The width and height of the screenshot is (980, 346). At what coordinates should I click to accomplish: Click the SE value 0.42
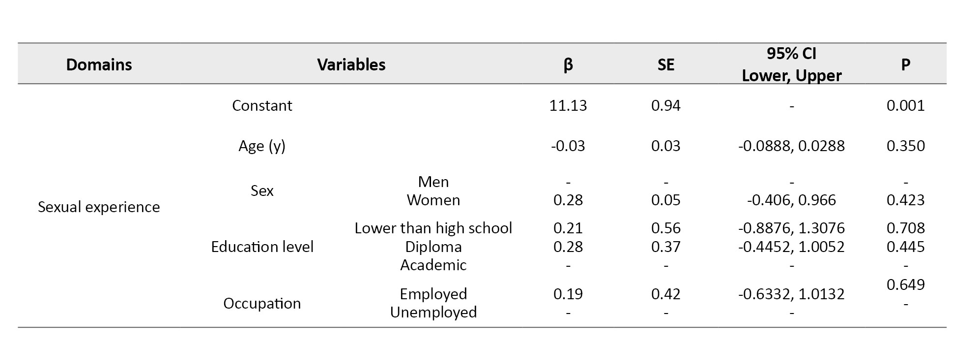pyautogui.click(x=665, y=294)
